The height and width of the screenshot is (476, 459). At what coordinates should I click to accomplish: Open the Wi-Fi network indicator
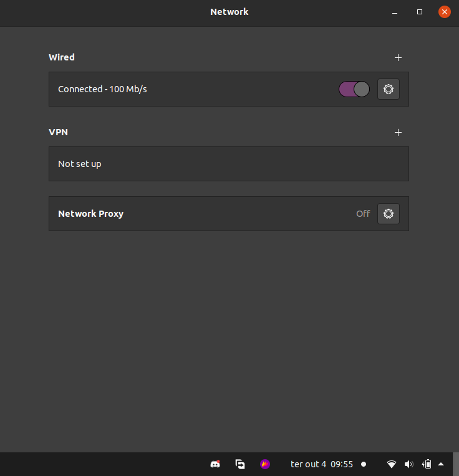[392, 464]
